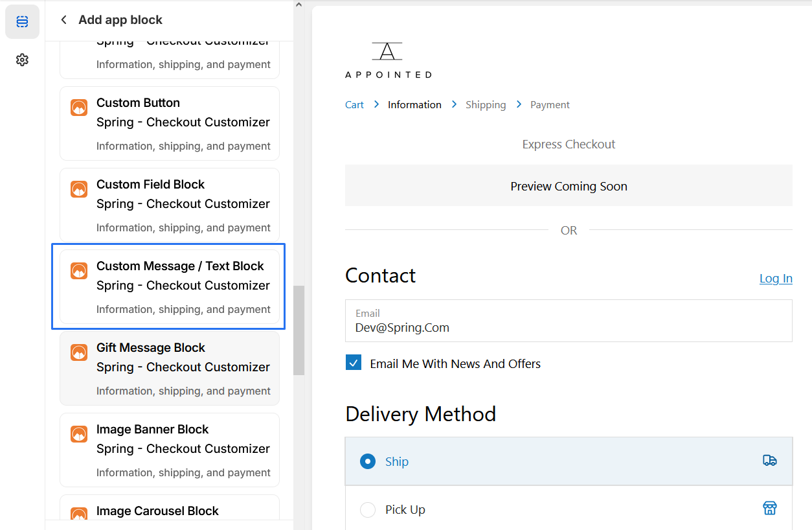This screenshot has height=530, width=812.
Task: Add the Custom Message / Text Block
Action: tap(169, 286)
